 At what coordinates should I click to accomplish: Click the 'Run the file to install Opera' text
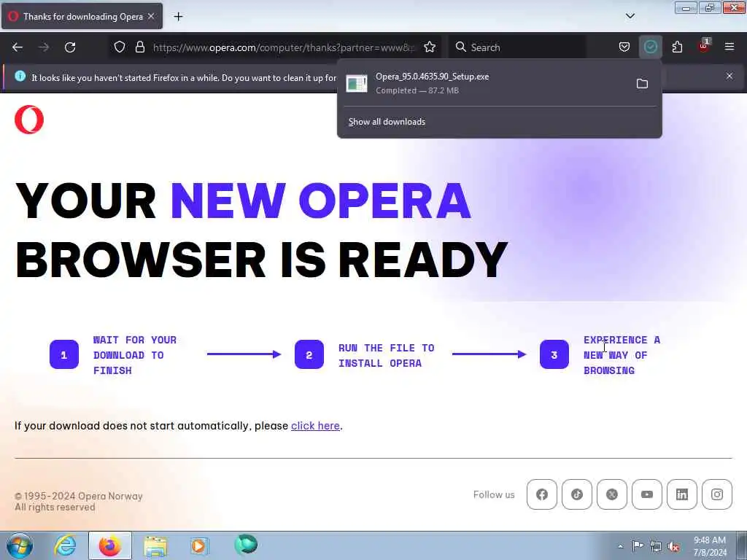pos(387,355)
